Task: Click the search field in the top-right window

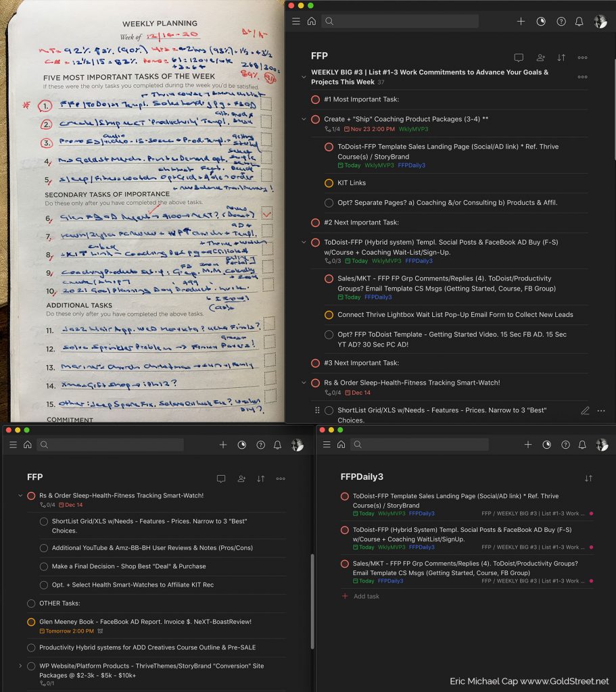Action: point(400,22)
